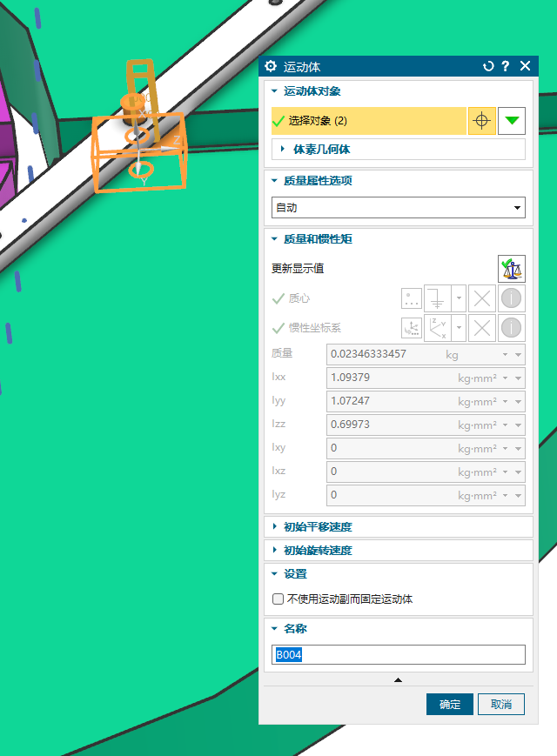The height and width of the screenshot is (756, 557).
Task: Open the 质量 kg unit dropdown
Action: [x=505, y=355]
